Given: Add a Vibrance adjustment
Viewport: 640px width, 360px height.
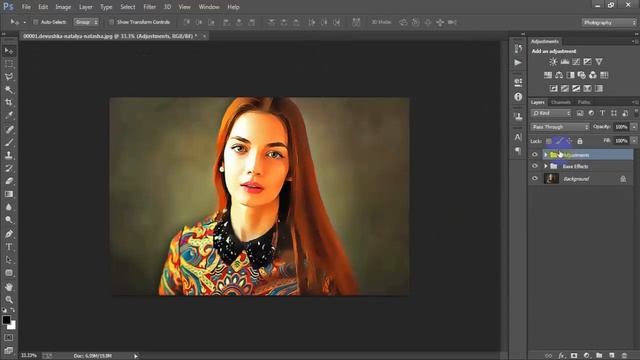Looking at the screenshot, I should click(599, 62).
